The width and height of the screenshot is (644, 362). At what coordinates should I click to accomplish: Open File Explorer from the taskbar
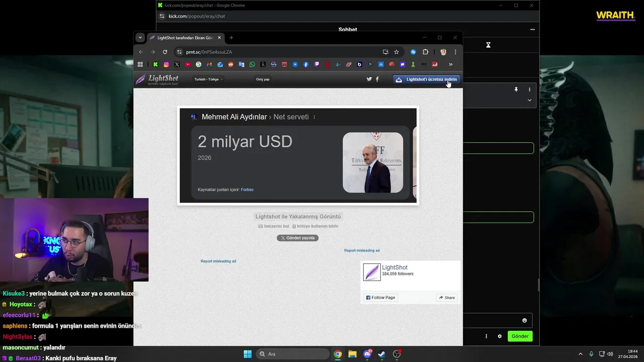click(x=352, y=354)
